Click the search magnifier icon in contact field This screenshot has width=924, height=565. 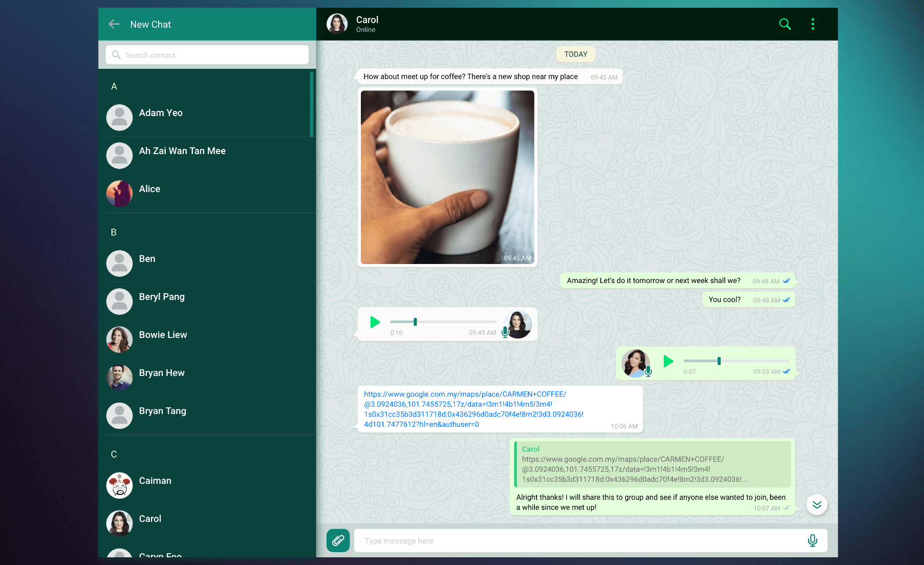tap(117, 55)
